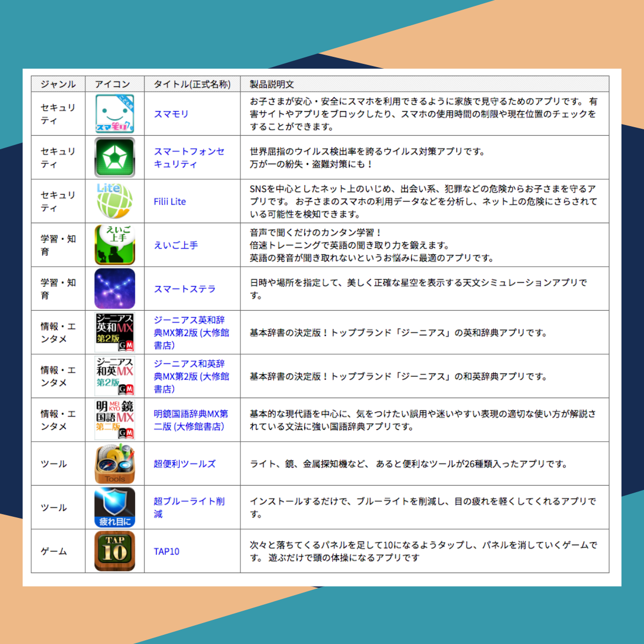Click the セキュリティ genre cell for Filii Lite

pos(58,201)
